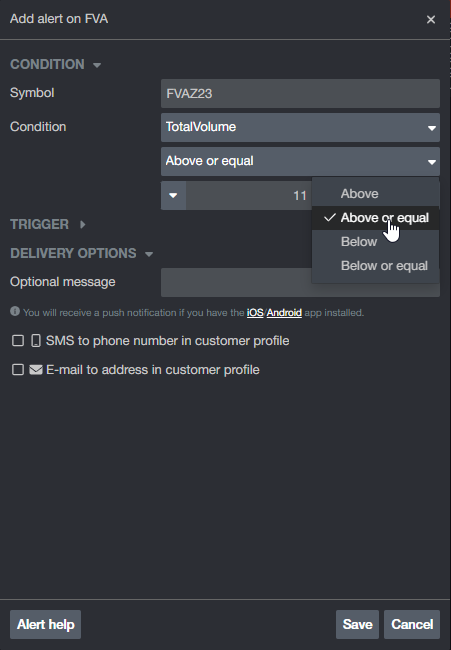Open the iOS app link

255,313
